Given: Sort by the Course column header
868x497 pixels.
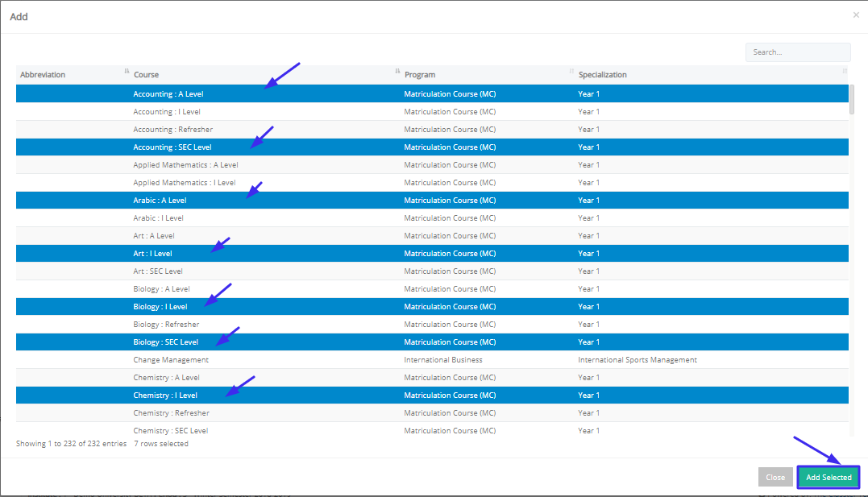Looking at the screenshot, I should click(265, 75).
